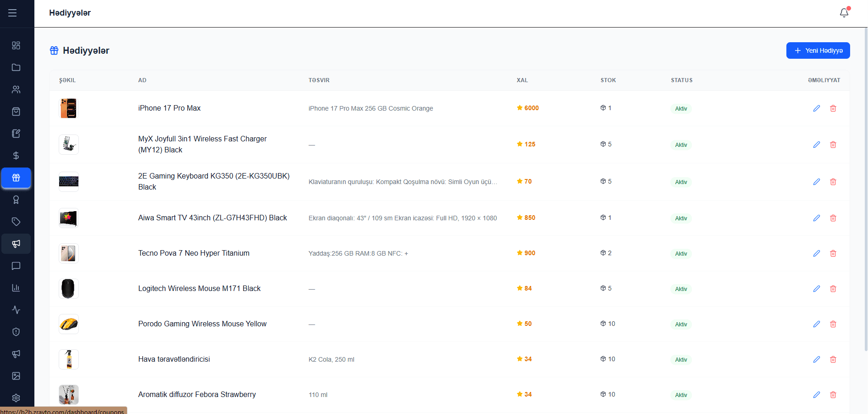
Task: Edit the Aiwa Smart TV gift
Action: [x=817, y=218]
